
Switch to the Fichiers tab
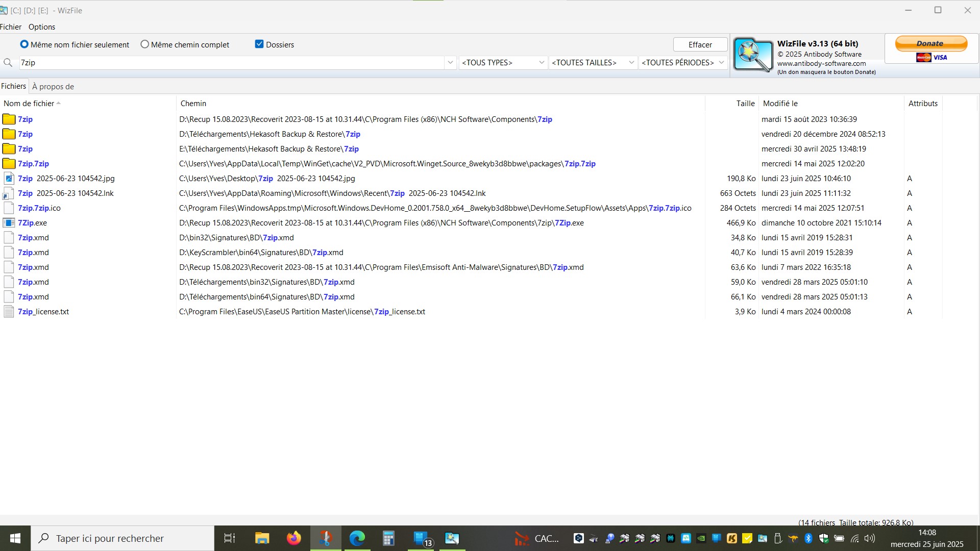click(x=13, y=86)
